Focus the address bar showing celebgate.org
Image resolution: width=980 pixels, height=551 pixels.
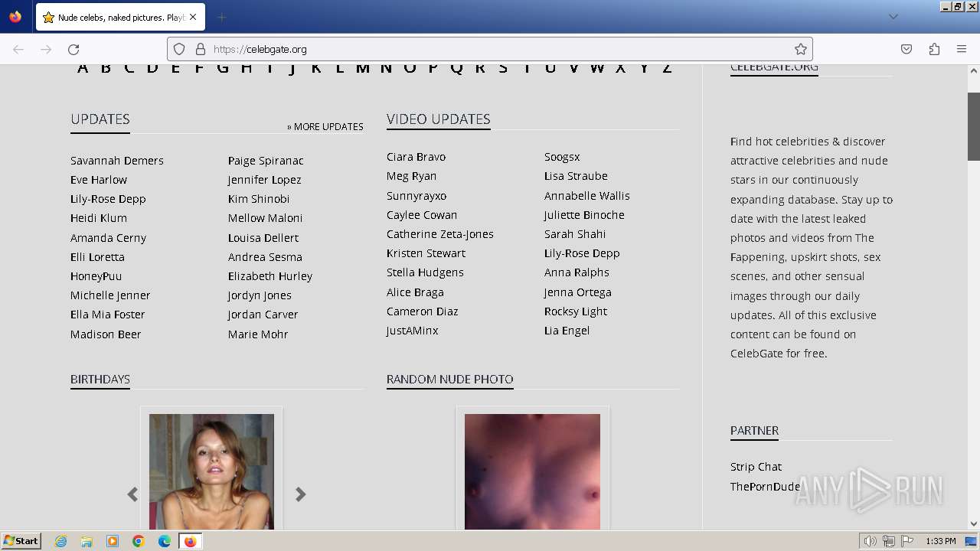490,49
